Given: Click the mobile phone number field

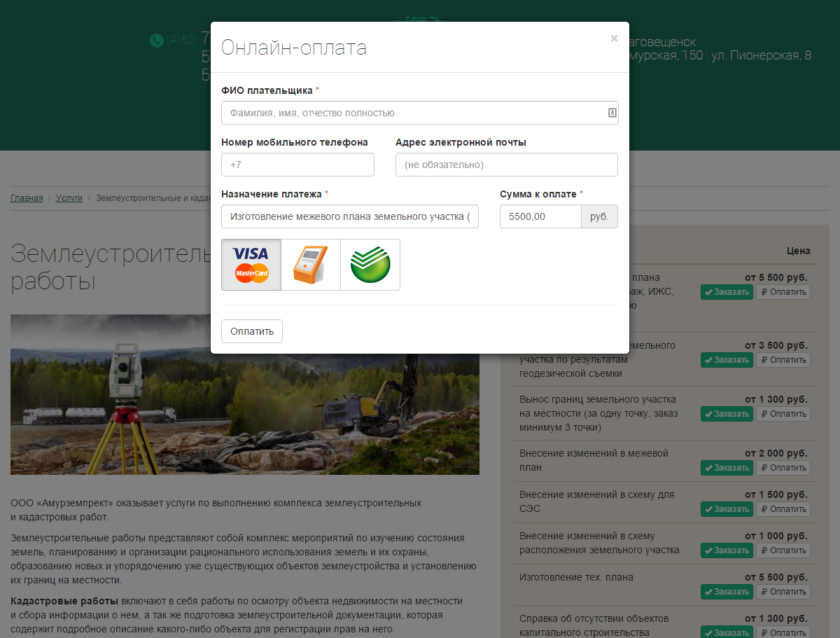Looking at the screenshot, I should (x=297, y=165).
